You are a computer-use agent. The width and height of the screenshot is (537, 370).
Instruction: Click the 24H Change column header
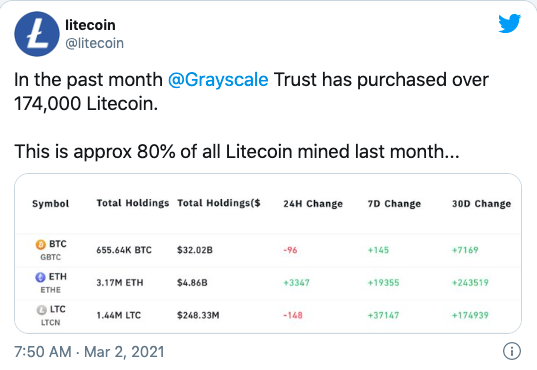tap(313, 204)
